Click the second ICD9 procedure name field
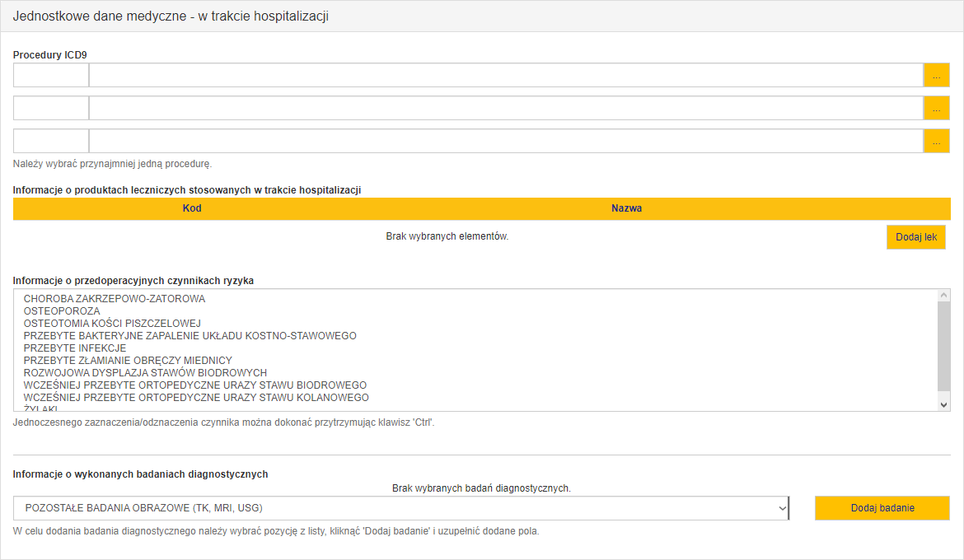 pos(505,108)
